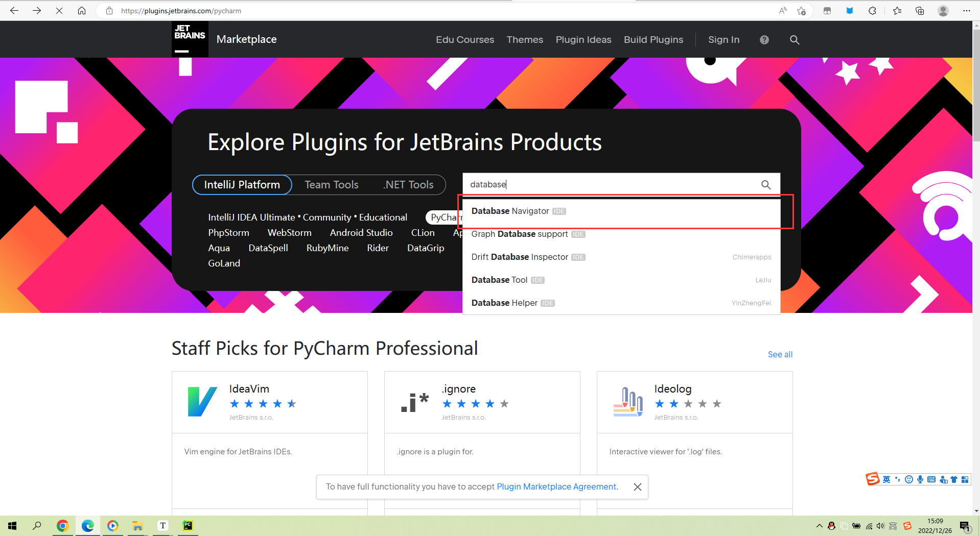Dismiss the Marketplace Agreement notice
Viewport: 980px width, 536px height.
pos(638,487)
